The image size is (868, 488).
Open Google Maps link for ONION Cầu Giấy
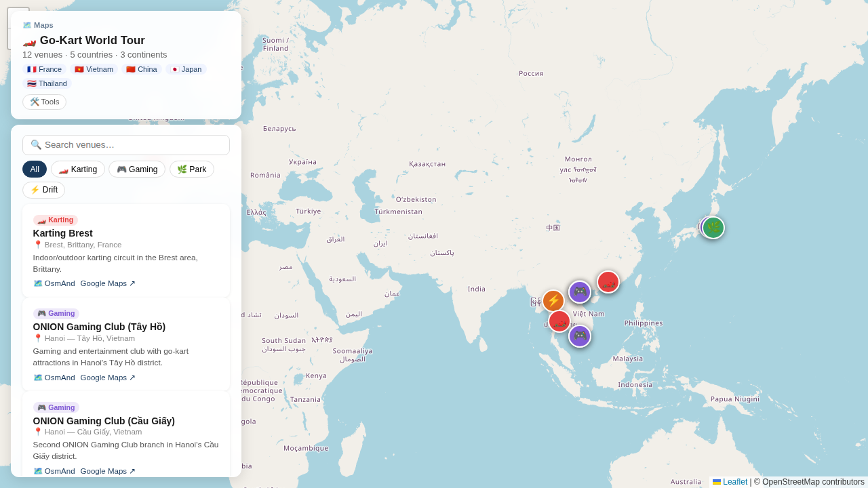(x=108, y=471)
